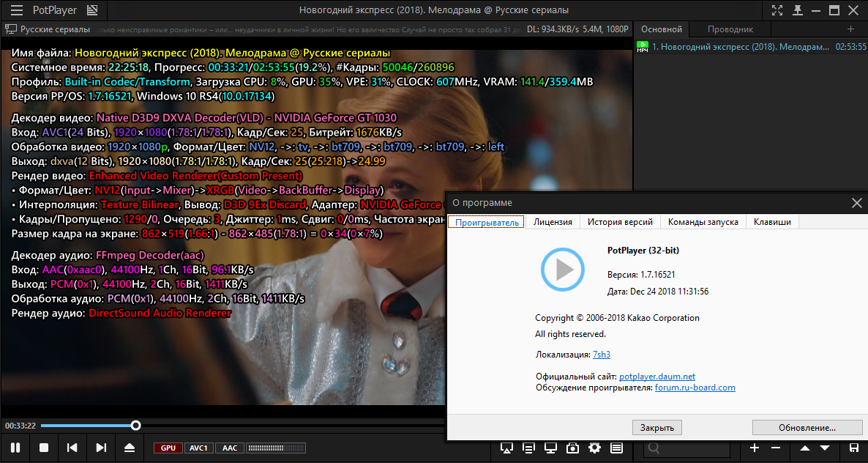Seek along the video progress bar

point(242,426)
